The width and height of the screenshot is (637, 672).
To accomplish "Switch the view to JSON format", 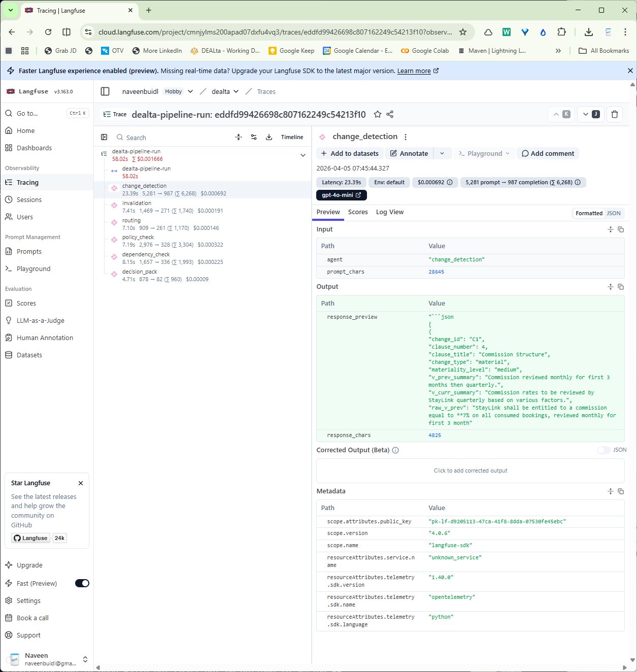I will click(613, 213).
